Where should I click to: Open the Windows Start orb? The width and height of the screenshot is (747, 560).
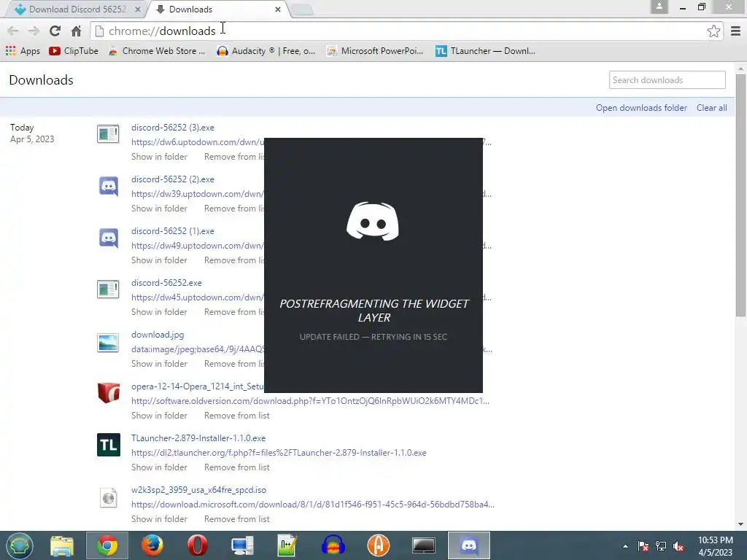[19, 545]
